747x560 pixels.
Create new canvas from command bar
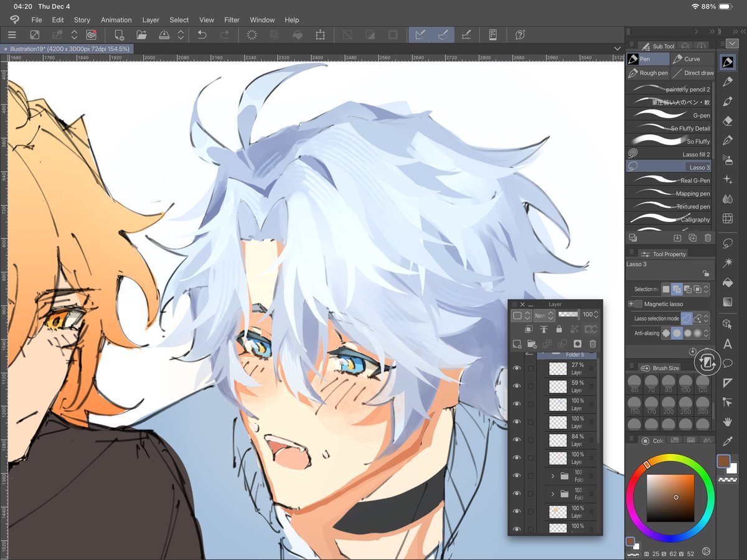[119, 35]
